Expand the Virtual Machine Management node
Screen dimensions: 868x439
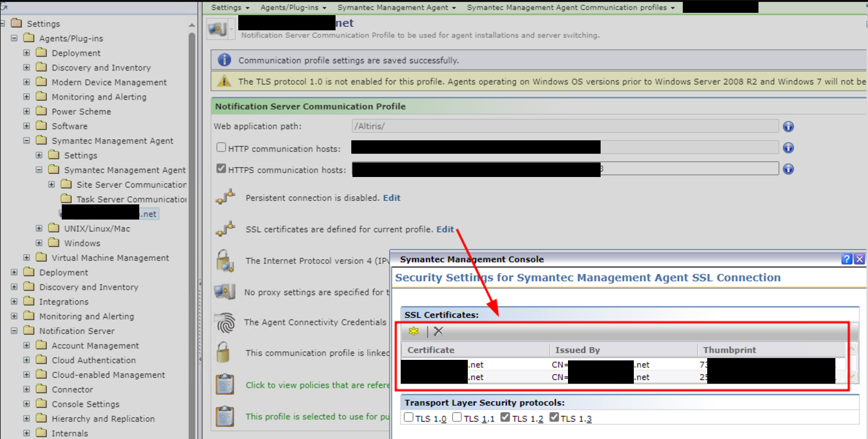pyautogui.click(x=27, y=257)
